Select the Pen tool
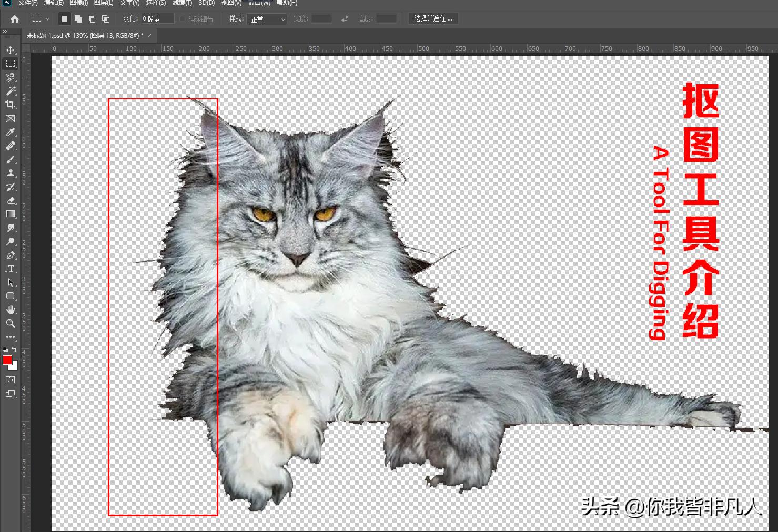This screenshot has width=778, height=532. [x=10, y=255]
